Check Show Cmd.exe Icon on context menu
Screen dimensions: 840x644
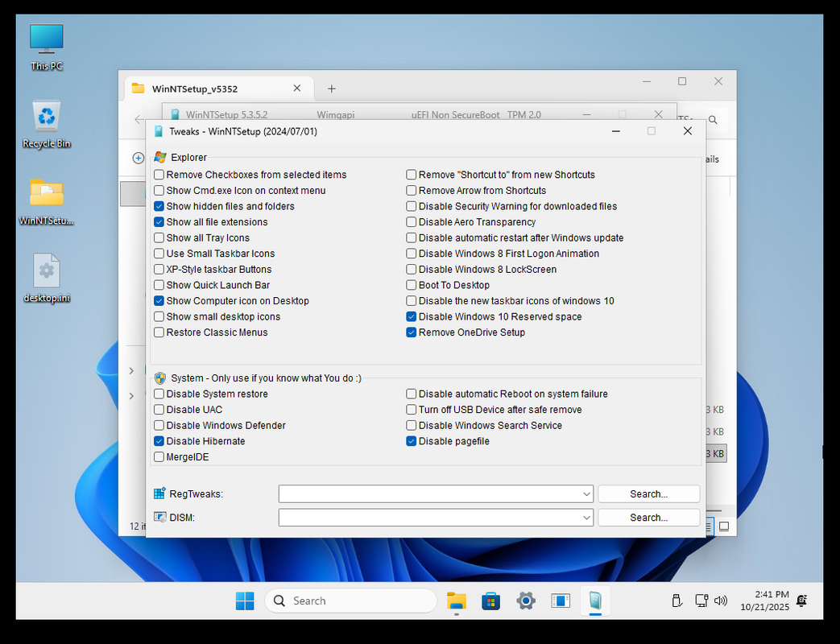tap(159, 191)
